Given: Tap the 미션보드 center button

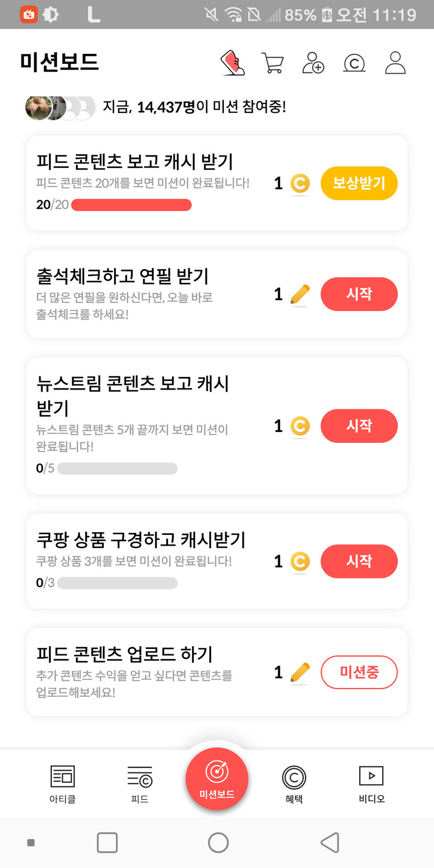Looking at the screenshot, I should (x=217, y=779).
